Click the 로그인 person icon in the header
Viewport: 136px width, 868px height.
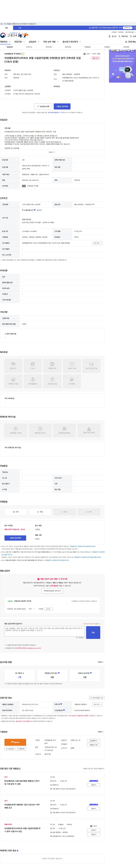coord(110,36)
